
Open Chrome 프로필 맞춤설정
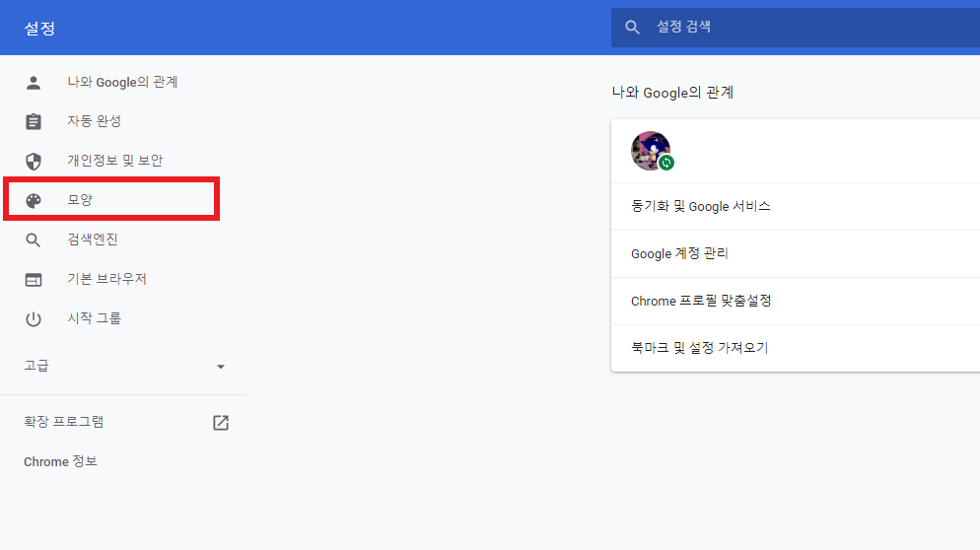796,302
